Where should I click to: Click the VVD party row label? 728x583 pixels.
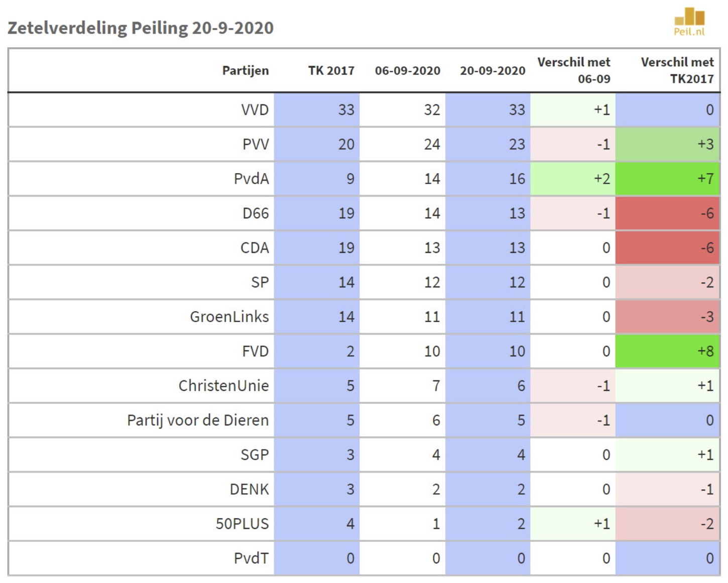click(255, 110)
